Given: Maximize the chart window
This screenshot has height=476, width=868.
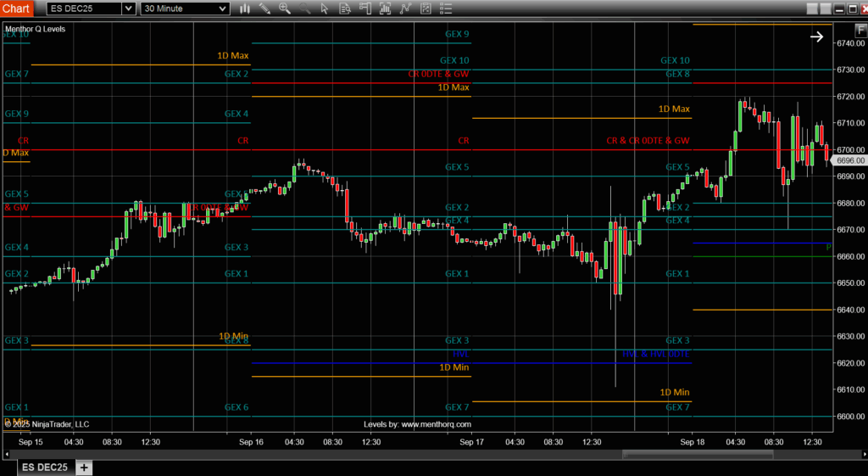Looking at the screenshot, I should click(x=853, y=8).
